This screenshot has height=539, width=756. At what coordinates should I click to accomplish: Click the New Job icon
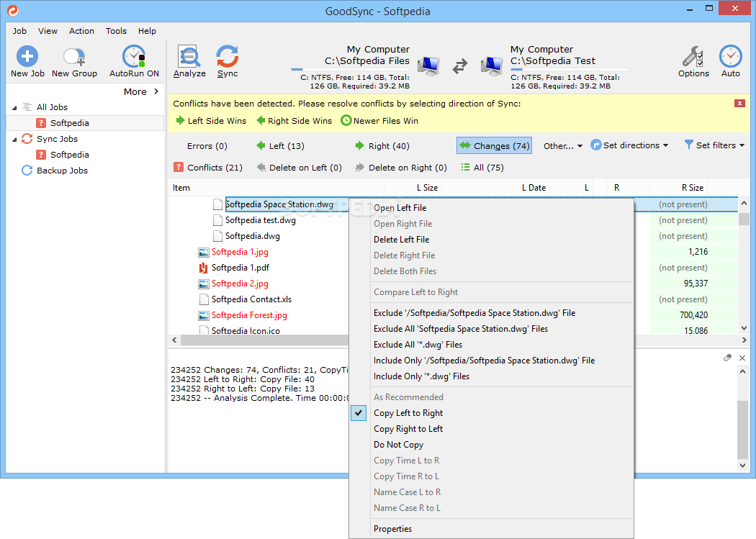(27, 56)
